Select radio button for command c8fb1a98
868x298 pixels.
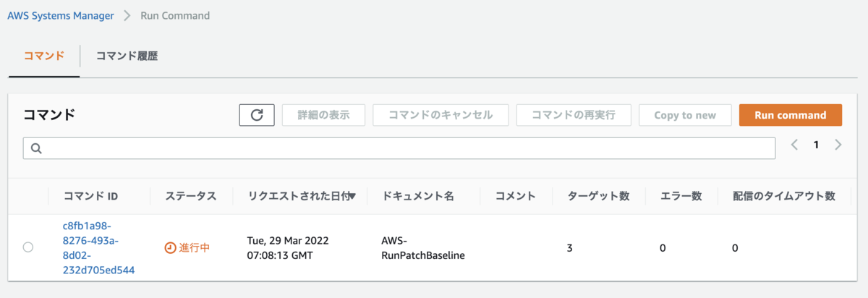click(28, 247)
